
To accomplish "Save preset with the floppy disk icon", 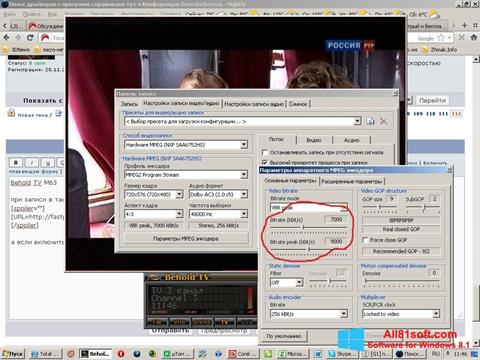I will pyautogui.click(x=370, y=121).
